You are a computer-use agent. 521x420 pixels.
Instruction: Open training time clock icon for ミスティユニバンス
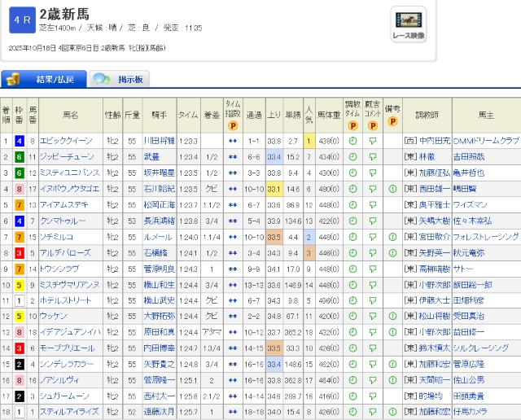click(352, 173)
